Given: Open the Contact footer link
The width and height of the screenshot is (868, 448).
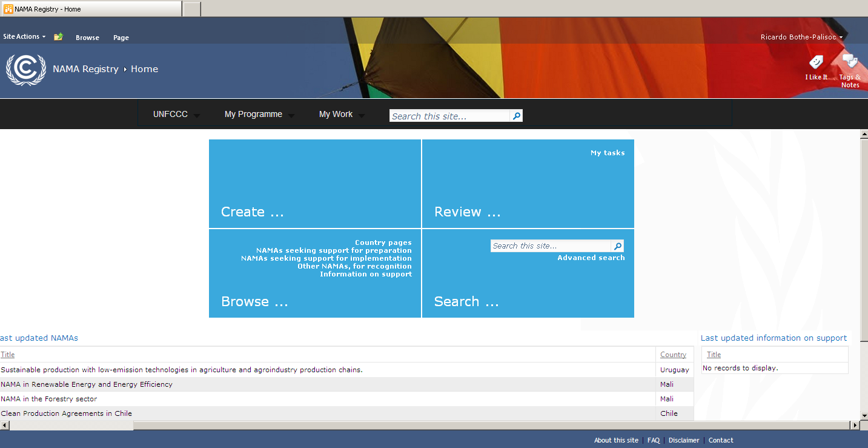Looking at the screenshot, I should click(x=721, y=440).
